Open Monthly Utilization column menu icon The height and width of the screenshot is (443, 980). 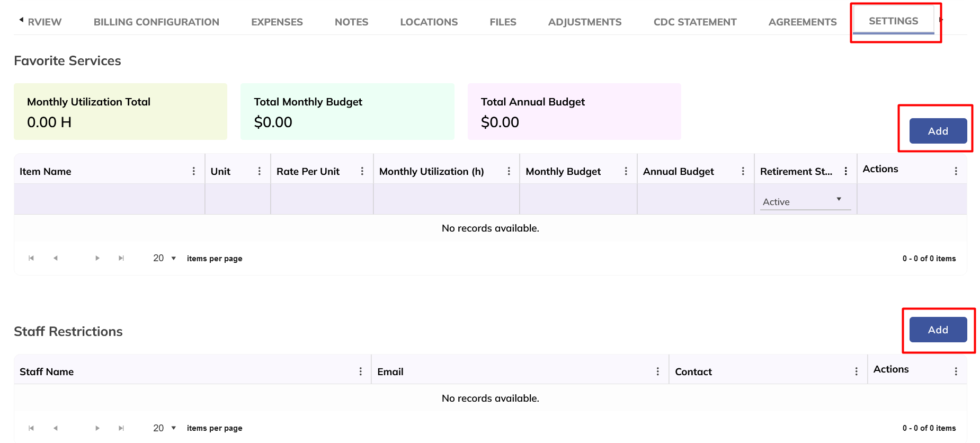(509, 171)
